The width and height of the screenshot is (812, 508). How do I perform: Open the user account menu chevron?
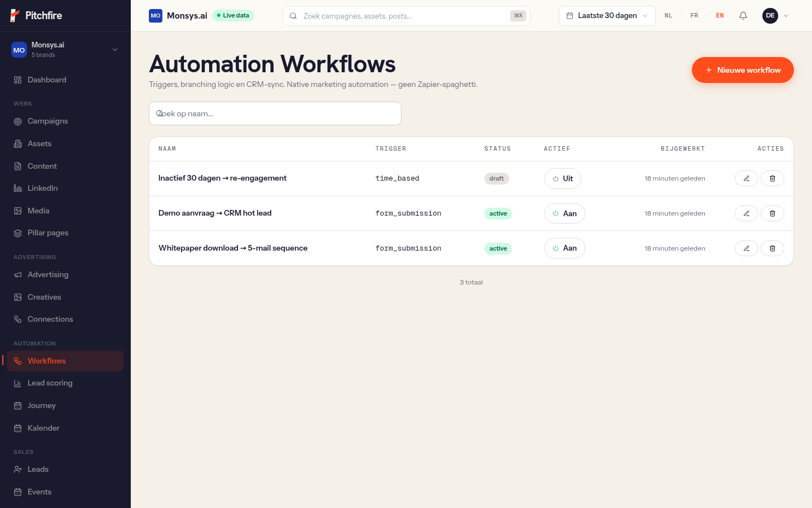click(x=786, y=16)
